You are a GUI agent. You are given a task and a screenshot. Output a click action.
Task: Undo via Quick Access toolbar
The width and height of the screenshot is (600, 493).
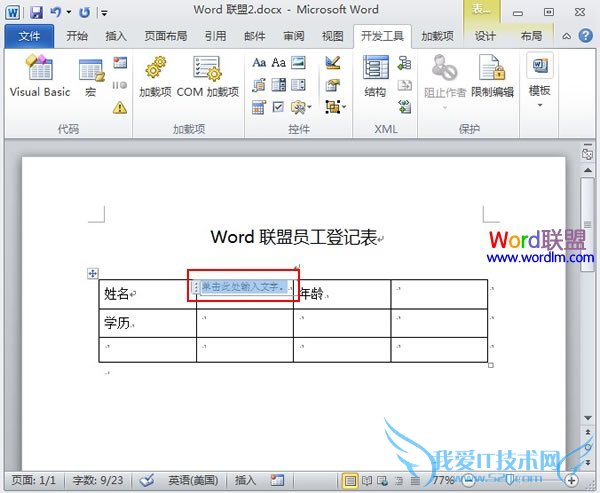coord(56,12)
